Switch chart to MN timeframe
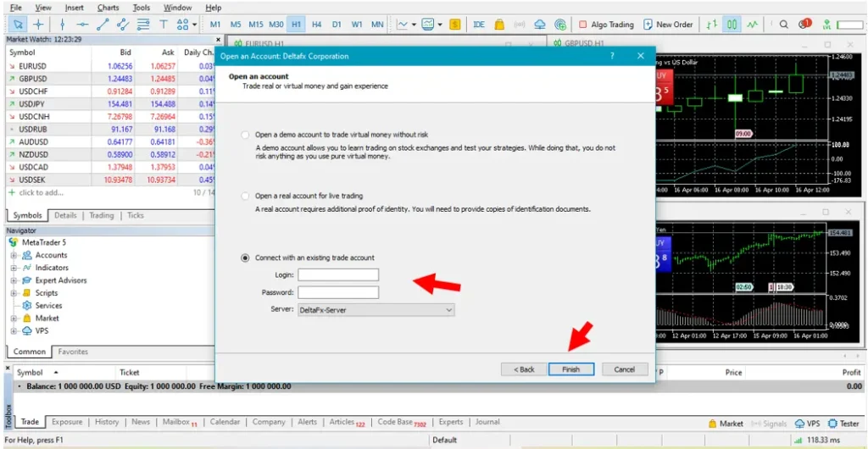868x449 pixels. click(377, 25)
